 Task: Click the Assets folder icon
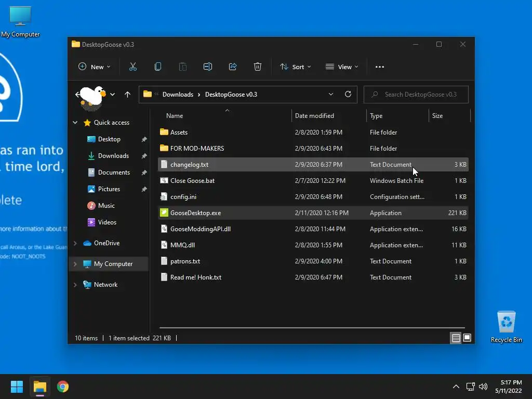pos(164,132)
